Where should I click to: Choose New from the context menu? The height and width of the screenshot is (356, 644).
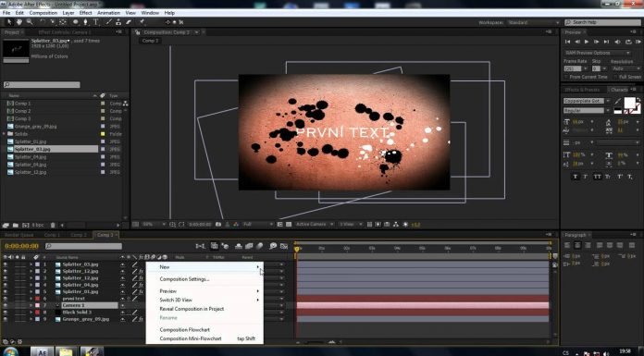[204, 267]
